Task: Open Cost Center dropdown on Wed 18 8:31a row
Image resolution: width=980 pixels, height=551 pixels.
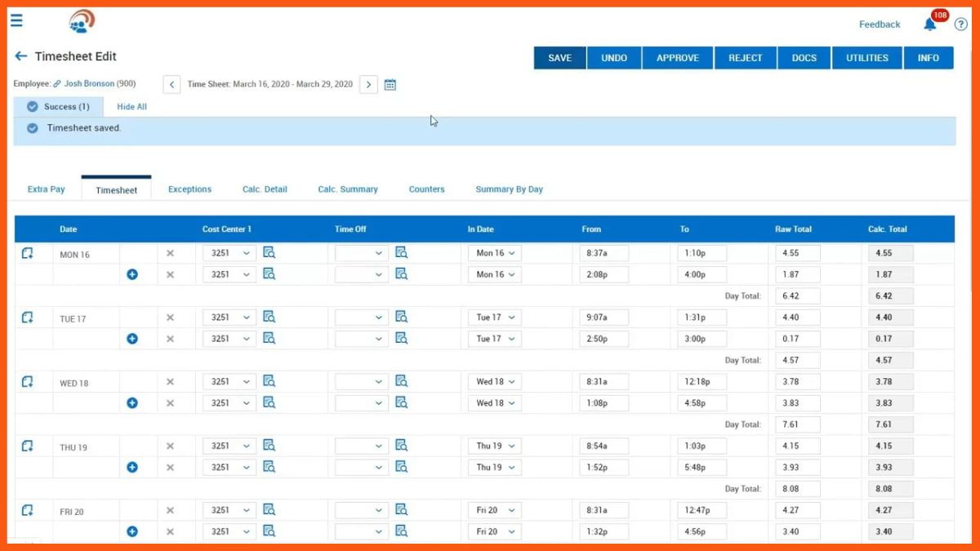Action: (x=229, y=381)
